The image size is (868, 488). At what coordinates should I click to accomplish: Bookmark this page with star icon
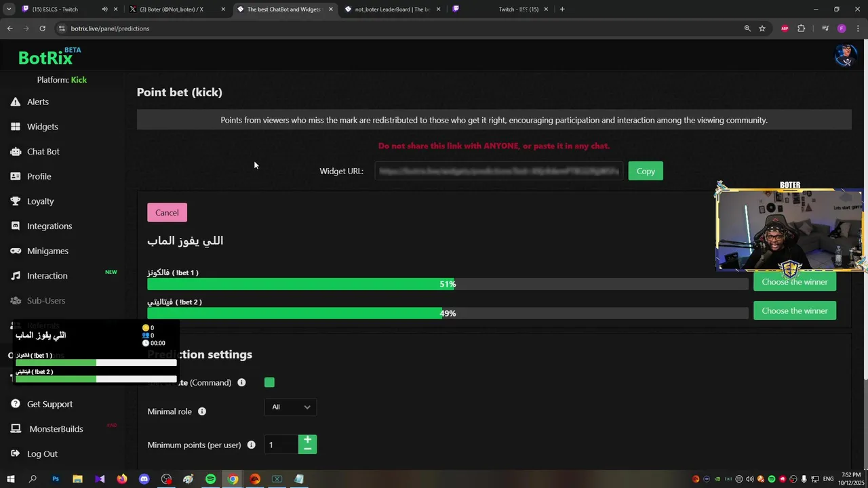762,28
